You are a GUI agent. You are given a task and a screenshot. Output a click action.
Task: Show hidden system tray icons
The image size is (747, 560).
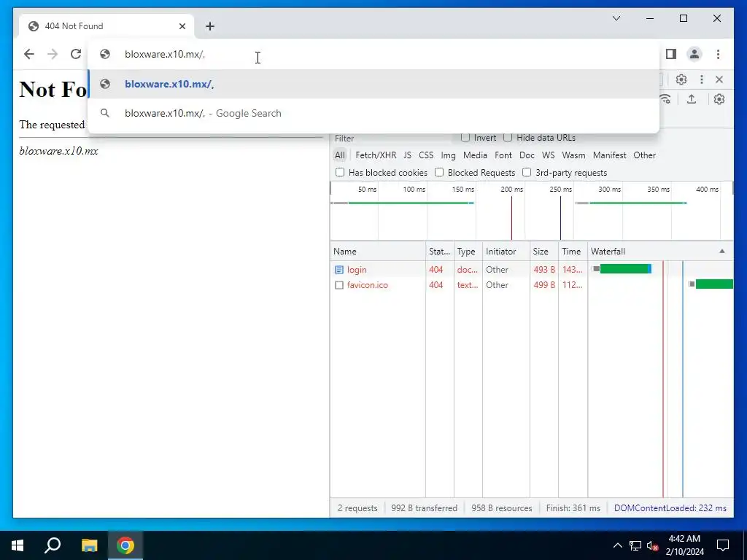[x=617, y=545]
